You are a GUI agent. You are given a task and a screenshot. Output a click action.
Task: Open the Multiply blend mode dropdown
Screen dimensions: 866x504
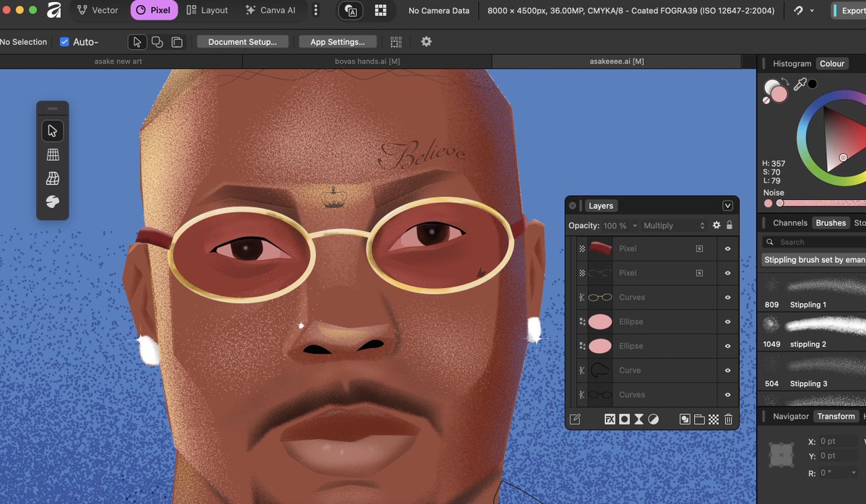[674, 225]
